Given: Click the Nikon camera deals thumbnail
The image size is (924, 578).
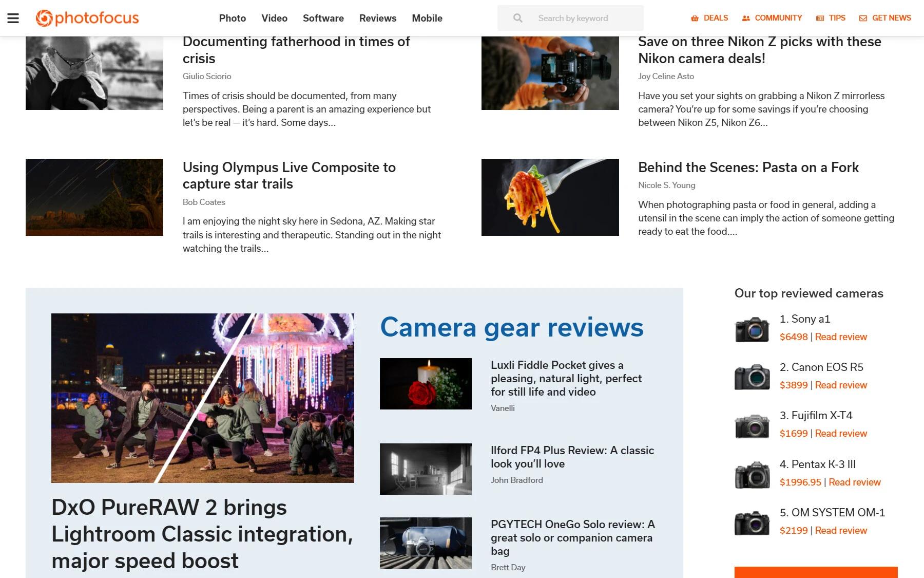Looking at the screenshot, I should [550, 73].
